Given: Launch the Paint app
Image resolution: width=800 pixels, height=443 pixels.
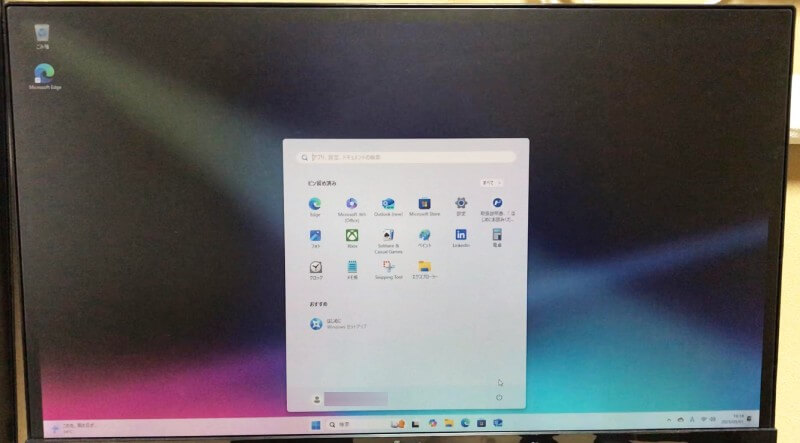Looking at the screenshot, I should tap(424, 238).
